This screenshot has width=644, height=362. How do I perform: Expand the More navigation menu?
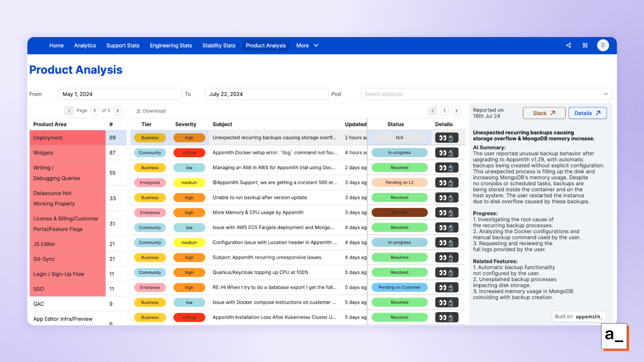[x=307, y=45]
